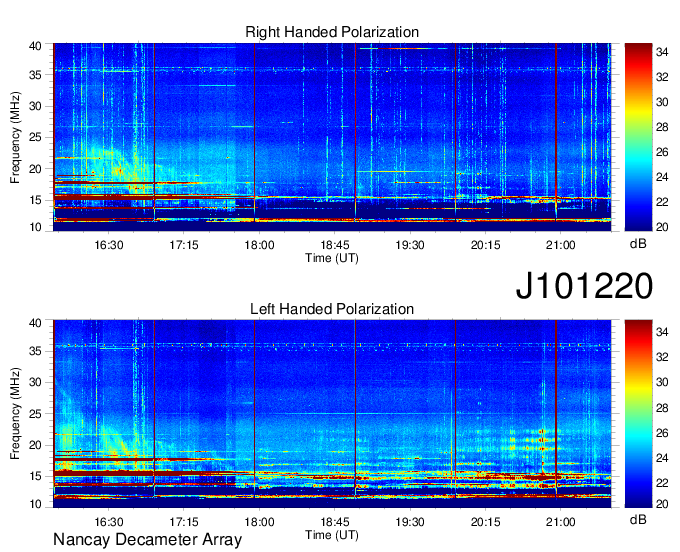
Task: Click the 20 MHz tick on Left Handed frequency axis
Action: 35,445
